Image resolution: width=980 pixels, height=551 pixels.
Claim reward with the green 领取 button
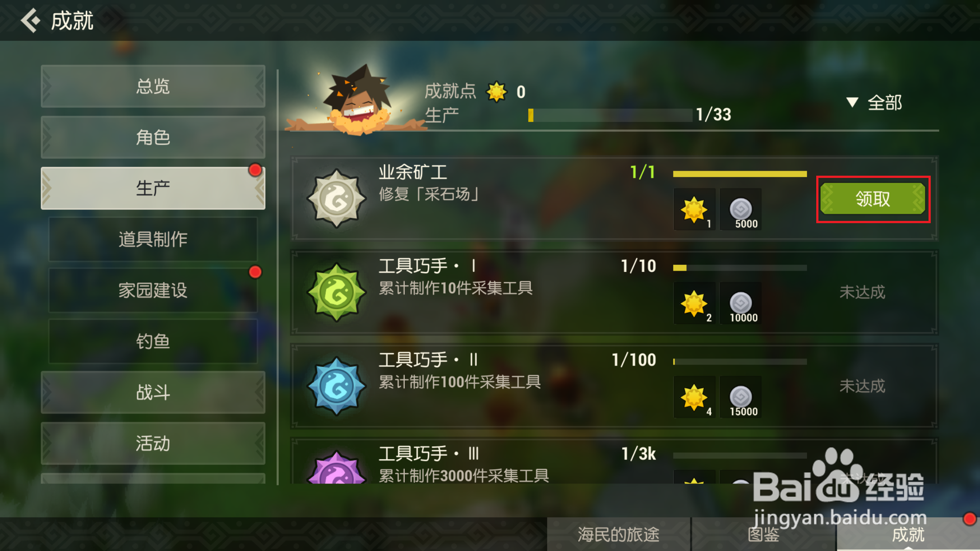[x=873, y=199]
